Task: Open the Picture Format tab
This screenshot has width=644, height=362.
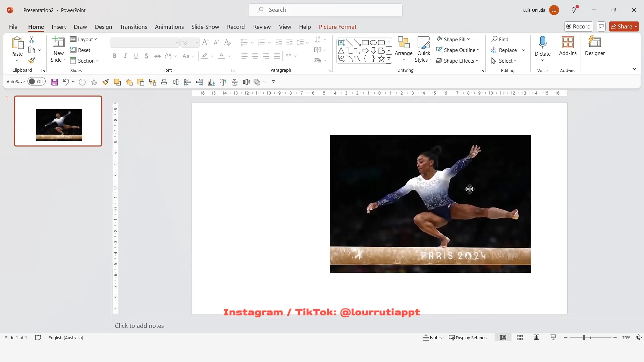Action: coord(337,27)
